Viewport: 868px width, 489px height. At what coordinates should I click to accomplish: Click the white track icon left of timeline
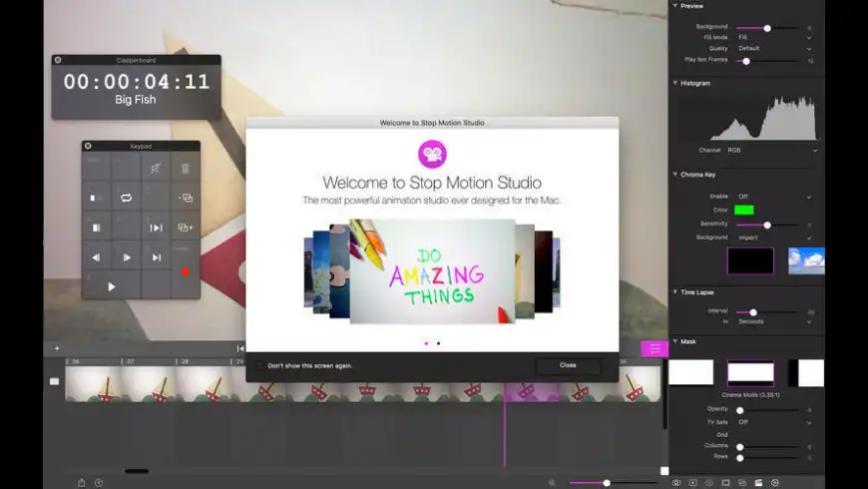pyautogui.click(x=54, y=381)
